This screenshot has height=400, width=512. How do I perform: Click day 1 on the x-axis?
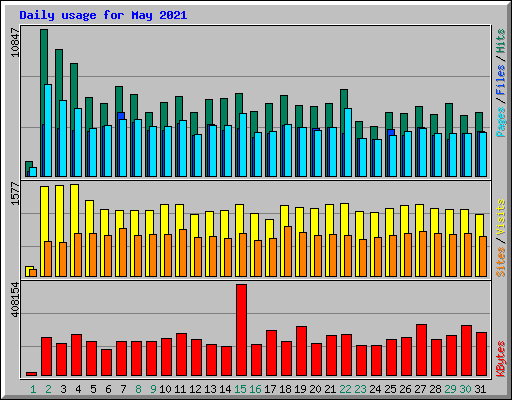33,389
